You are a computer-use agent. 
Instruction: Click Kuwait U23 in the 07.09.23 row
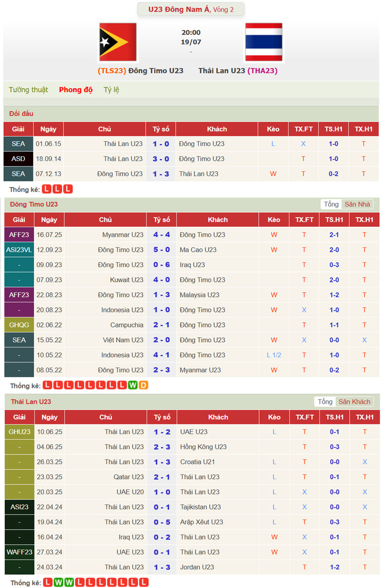tap(127, 280)
